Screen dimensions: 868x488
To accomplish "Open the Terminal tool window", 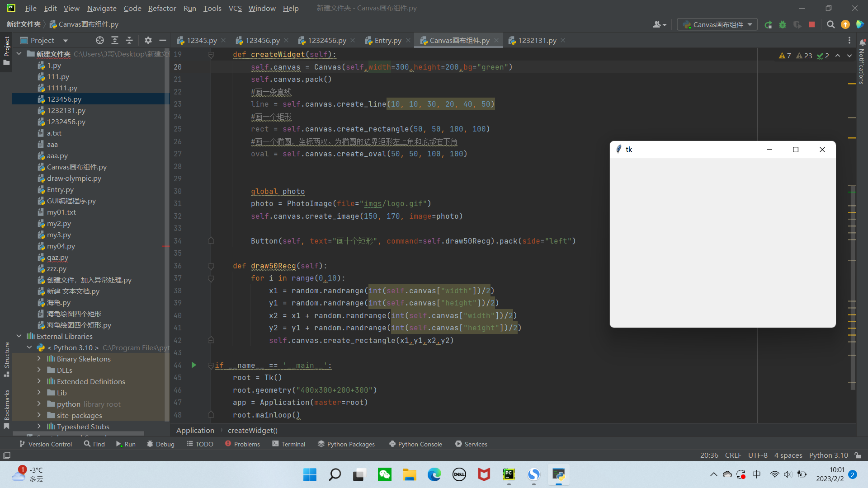I will coord(289,444).
